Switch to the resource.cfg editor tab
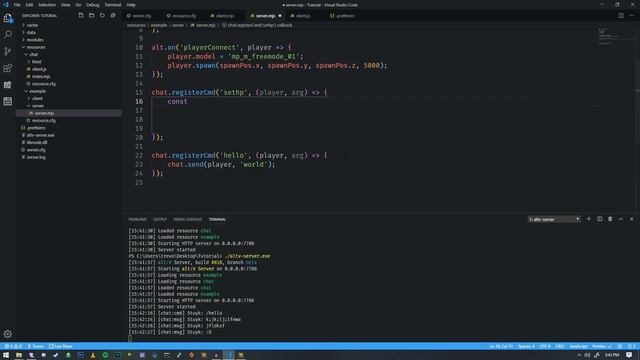The height and width of the screenshot is (360, 640). (184, 16)
